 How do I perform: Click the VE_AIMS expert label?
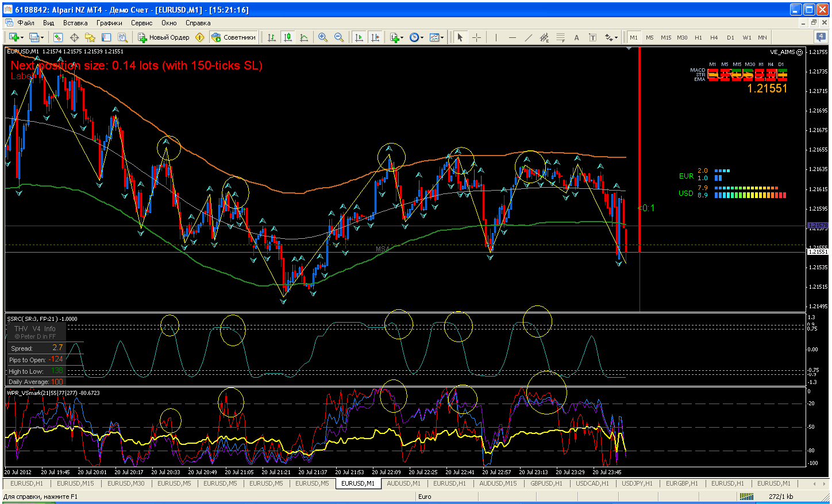(x=786, y=52)
